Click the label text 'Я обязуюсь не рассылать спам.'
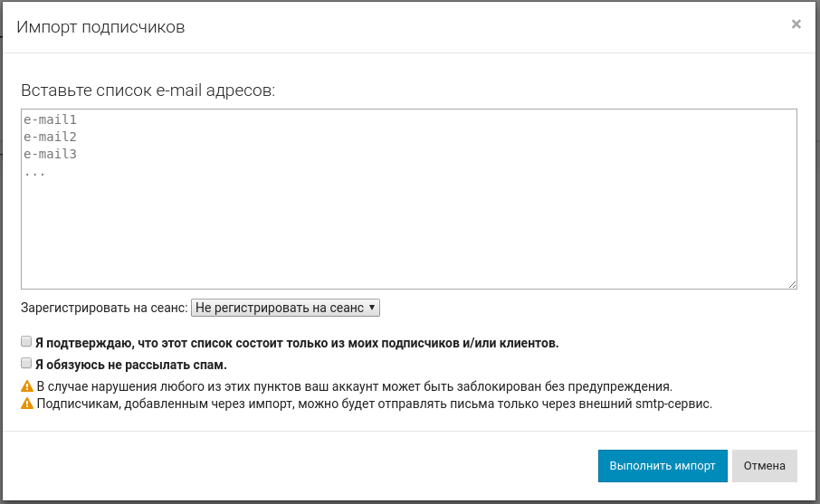Viewport: 820px width, 504px height. (130, 365)
